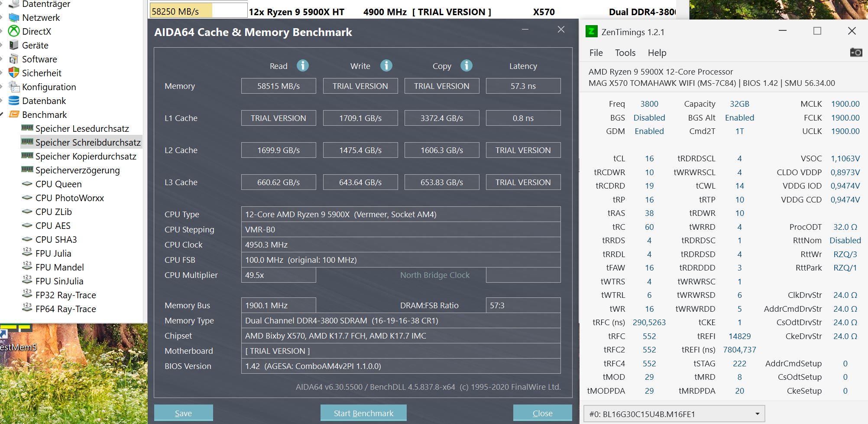Click the DRAM:FSB Ratio value 57:3

[x=523, y=305]
